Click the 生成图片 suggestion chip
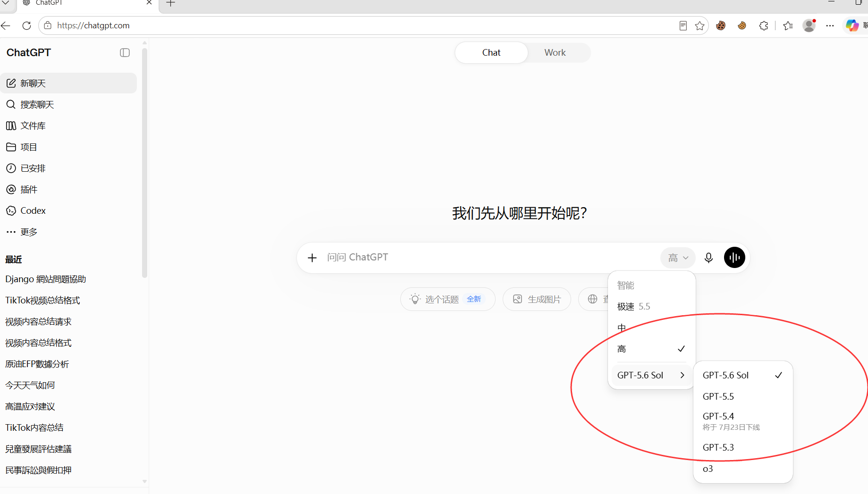 click(x=537, y=299)
